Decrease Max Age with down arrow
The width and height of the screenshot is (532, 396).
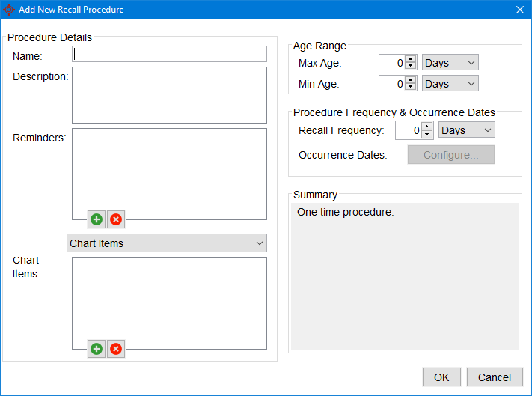click(x=410, y=67)
